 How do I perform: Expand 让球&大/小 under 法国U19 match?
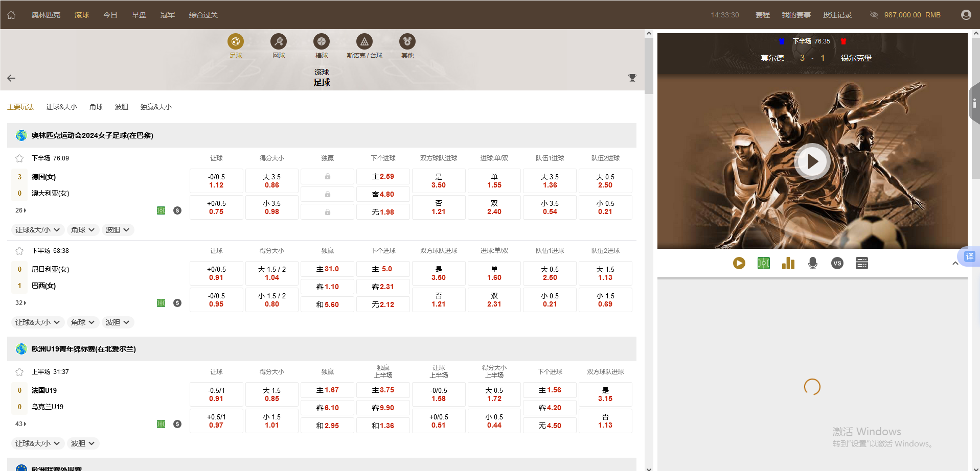tap(38, 443)
